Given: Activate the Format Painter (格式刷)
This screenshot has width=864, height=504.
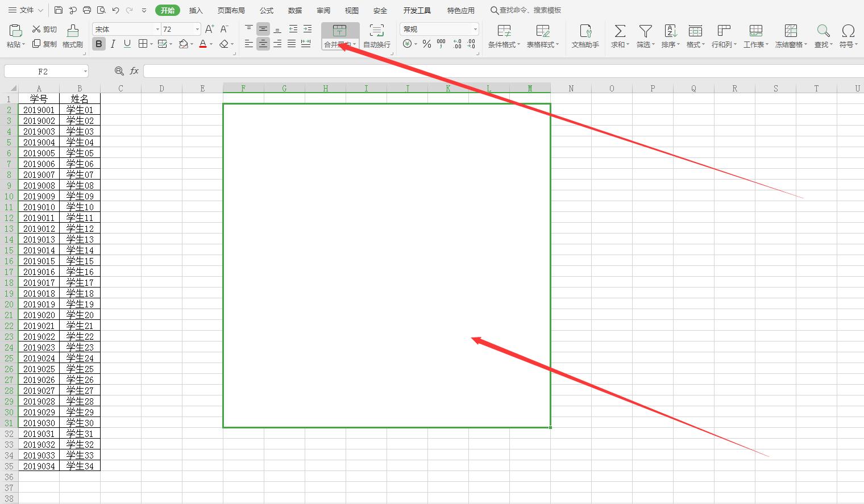Looking at the screenshot, I should click(x=73, y=36).
